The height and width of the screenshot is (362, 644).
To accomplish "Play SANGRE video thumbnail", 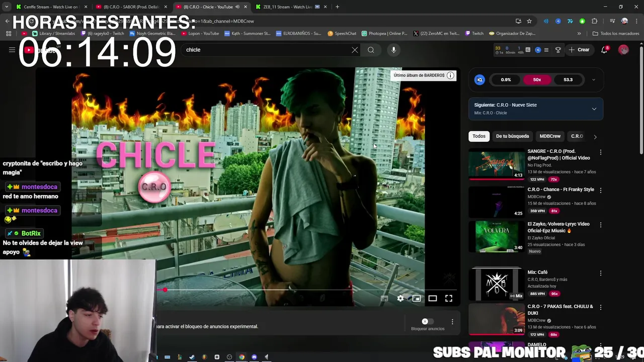I will click(496, 164).
